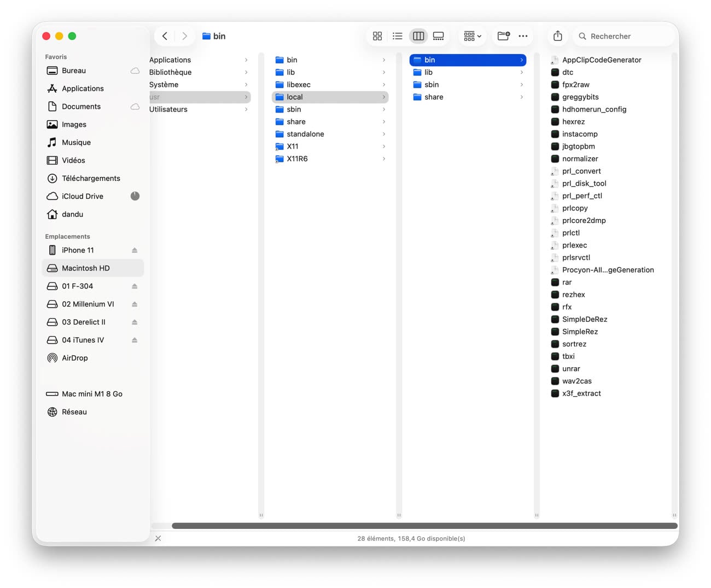Image resolution: width=711 pixels, height=588 pixels.
Task: Select the column view button
Action: [418, 36]
